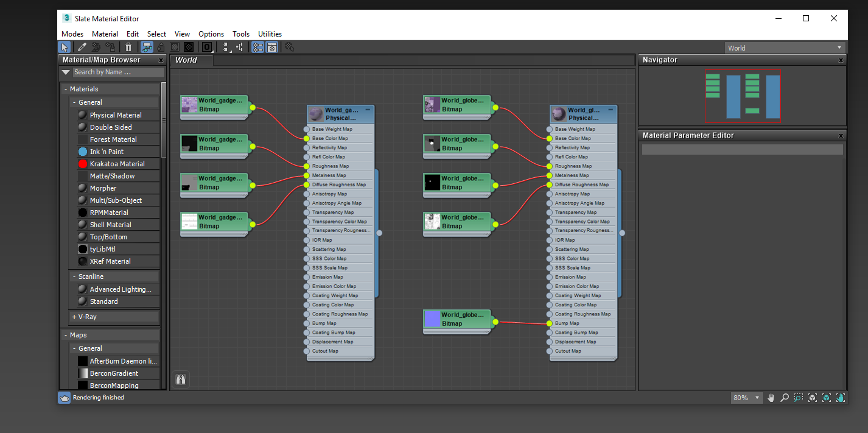Collapse the General materials subgroup
This screenshot has width=868, height=433.
point(114,102)
